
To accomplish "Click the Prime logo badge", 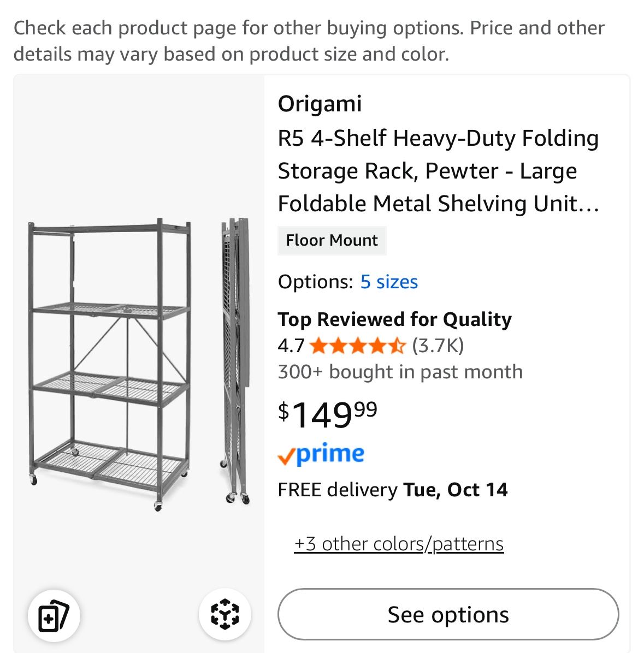I will click(x=321, y=454).
